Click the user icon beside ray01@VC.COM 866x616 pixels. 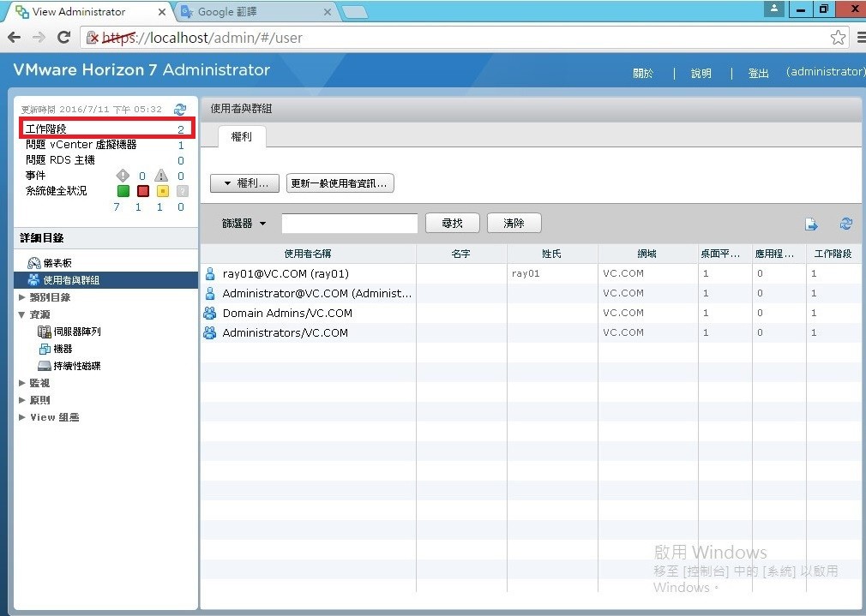(x=210, y=273)
